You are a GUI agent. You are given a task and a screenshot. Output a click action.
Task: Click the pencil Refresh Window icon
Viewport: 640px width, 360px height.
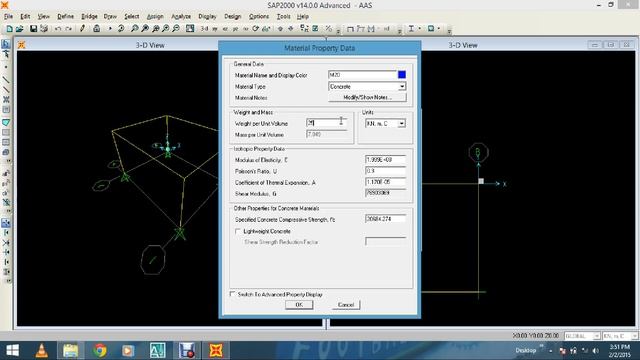82,29
